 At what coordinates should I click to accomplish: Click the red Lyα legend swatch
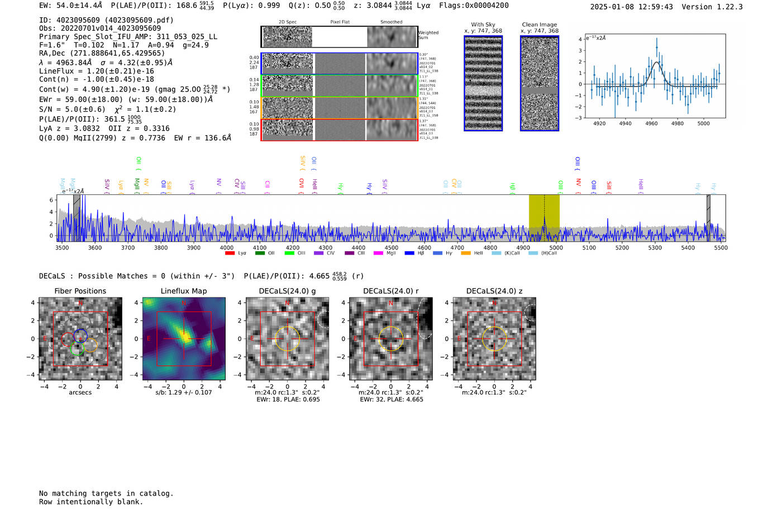click(230, 253)
